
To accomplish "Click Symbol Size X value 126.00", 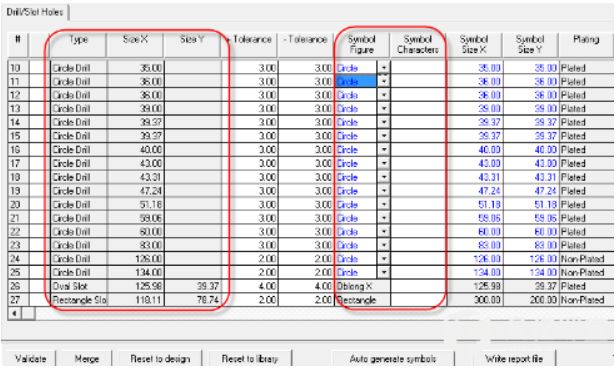I will [x=475, y=258].
